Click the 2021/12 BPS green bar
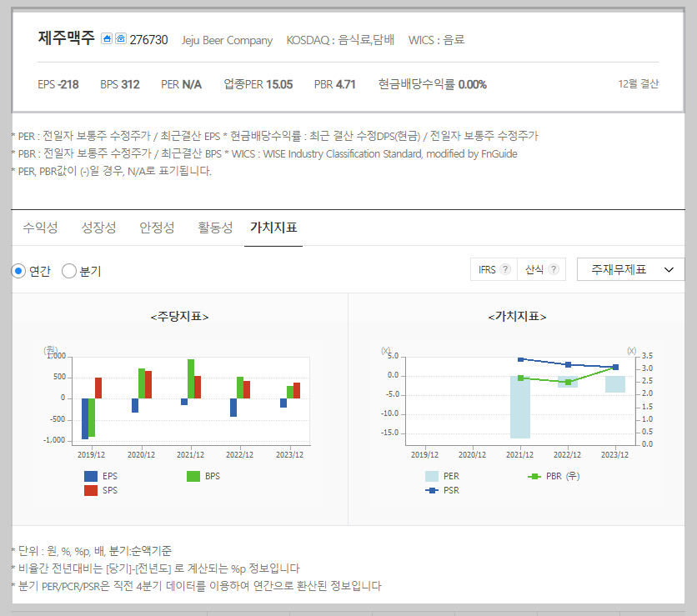Image resolution: width=697 pixels, height=616 pixels. [191, 378]
